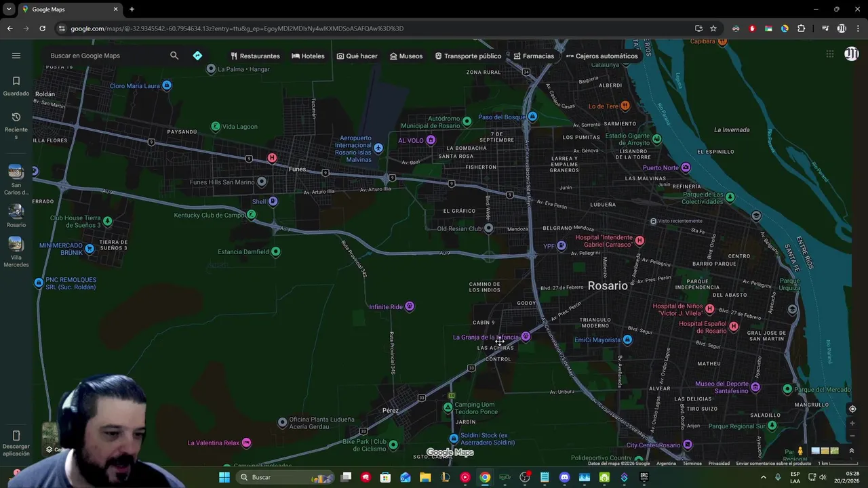This screenshot has height=488, width=868.
Task: Select the Old Resian Club pin
Action: (488, 228)
